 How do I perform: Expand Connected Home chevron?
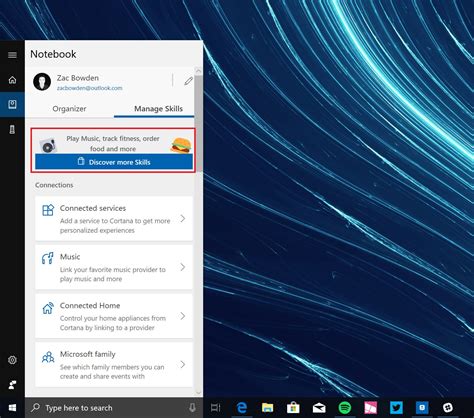183,316
